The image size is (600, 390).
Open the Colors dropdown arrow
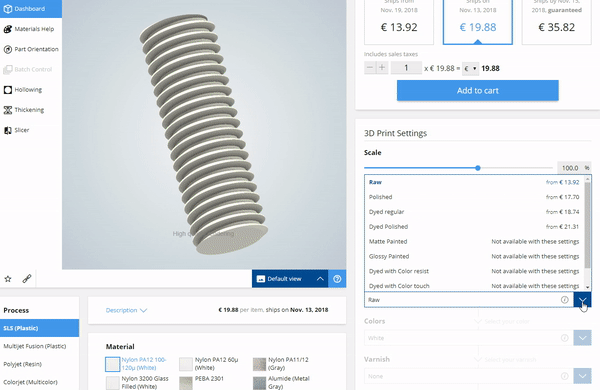tap(582, 338)
